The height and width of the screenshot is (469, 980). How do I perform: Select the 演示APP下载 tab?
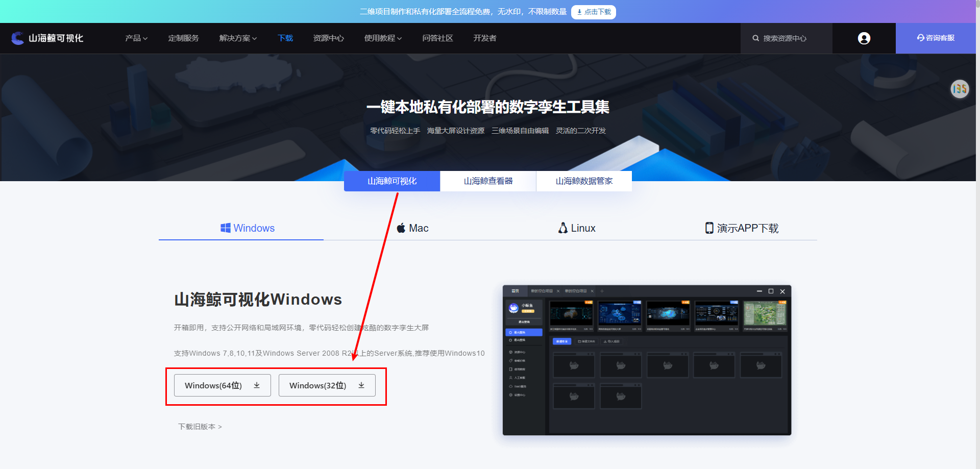point(742,228)
